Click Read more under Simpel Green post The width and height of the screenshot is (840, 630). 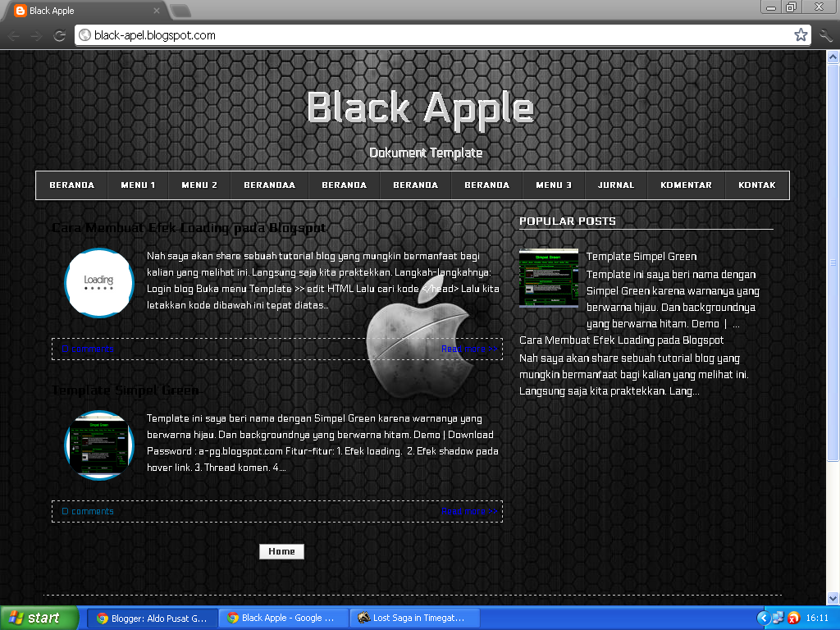469,511
